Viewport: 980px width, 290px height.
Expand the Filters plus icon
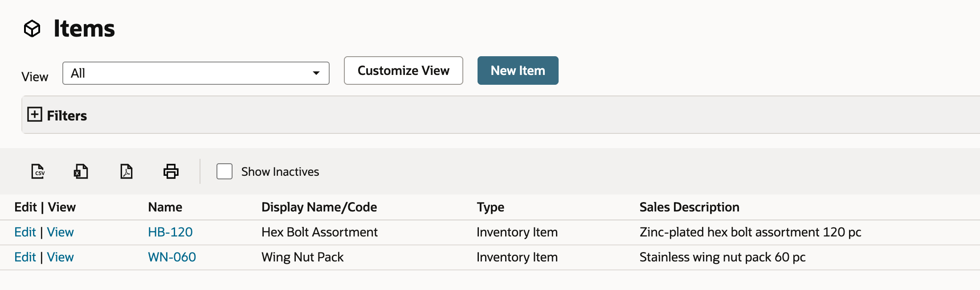(35, 114)
